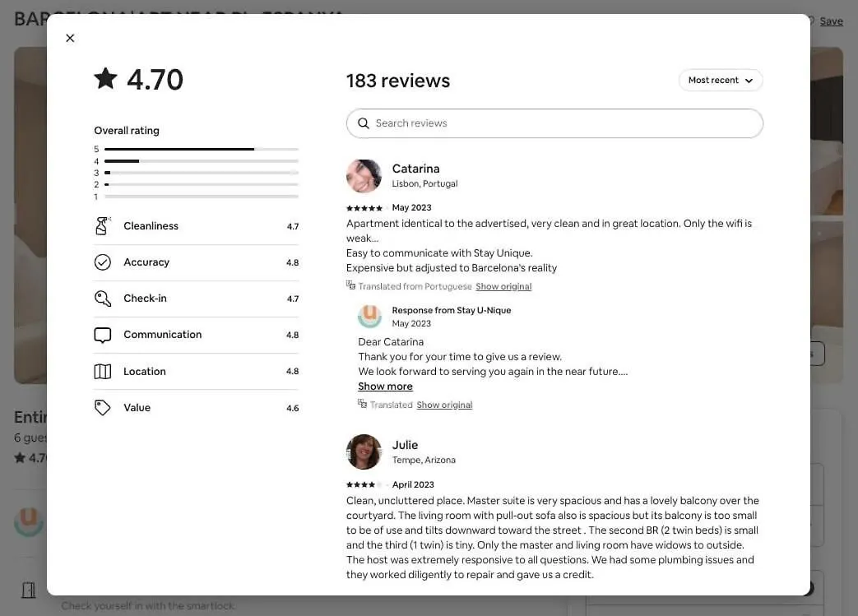
Task: Click translate icon beside host response Translated
Action: coord(362,404)
